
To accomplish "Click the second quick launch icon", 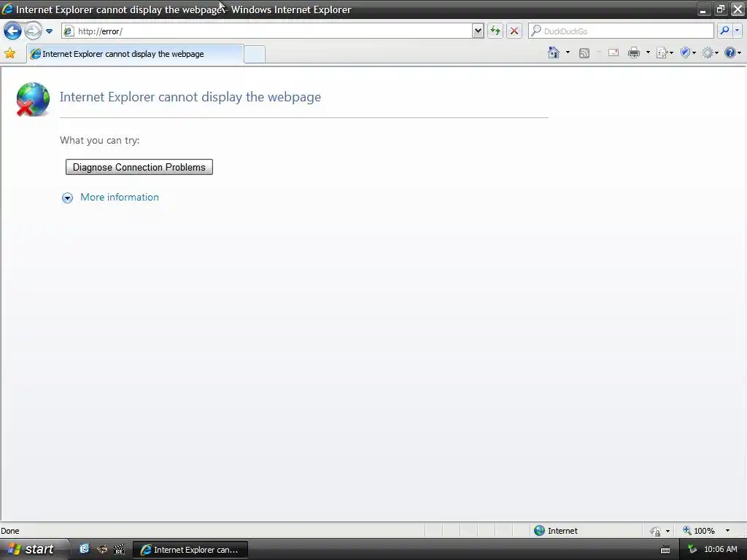I will coord(102,550).
